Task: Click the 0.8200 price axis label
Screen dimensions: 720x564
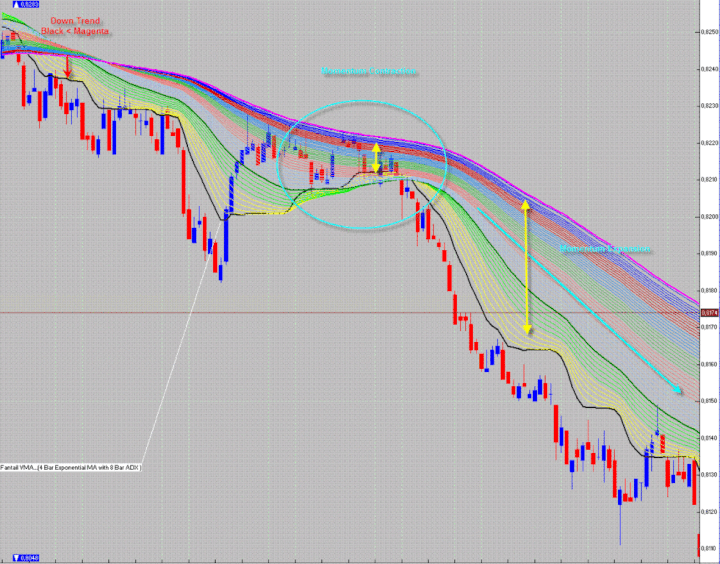Action: pos(709,216)
